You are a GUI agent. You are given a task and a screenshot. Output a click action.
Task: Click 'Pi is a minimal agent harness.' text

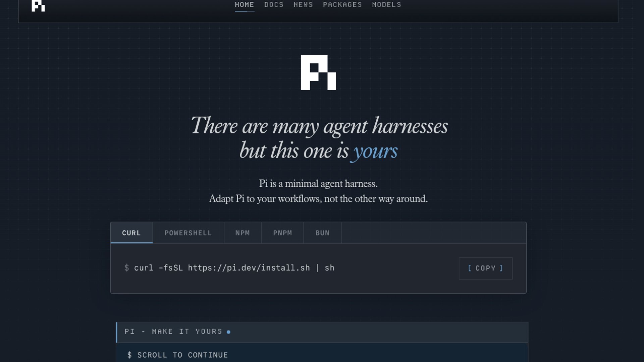coord(318,183)
